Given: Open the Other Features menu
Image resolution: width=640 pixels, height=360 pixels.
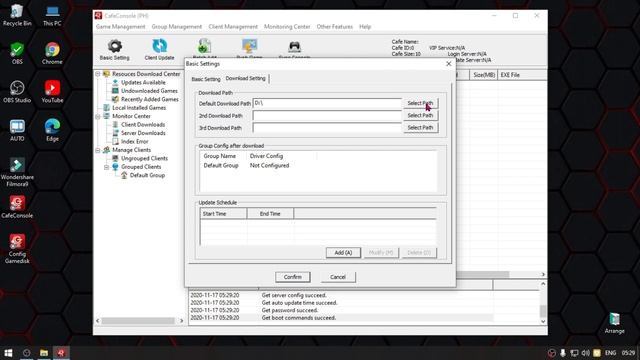Looking at the screenshot, I should pyautogui.click(x=335, y=27).
